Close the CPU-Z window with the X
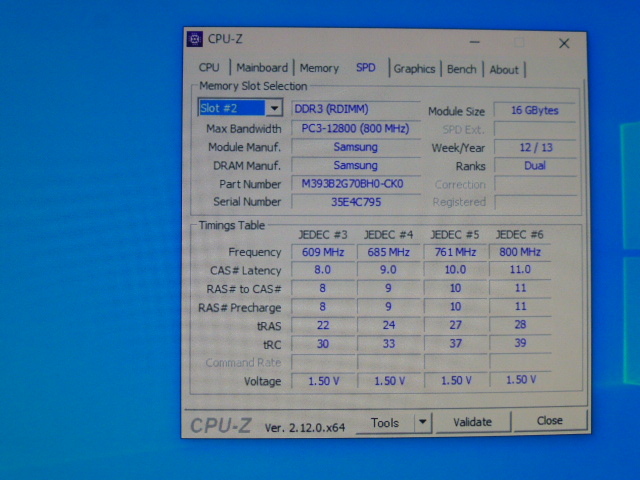 [x=564, y=43]
